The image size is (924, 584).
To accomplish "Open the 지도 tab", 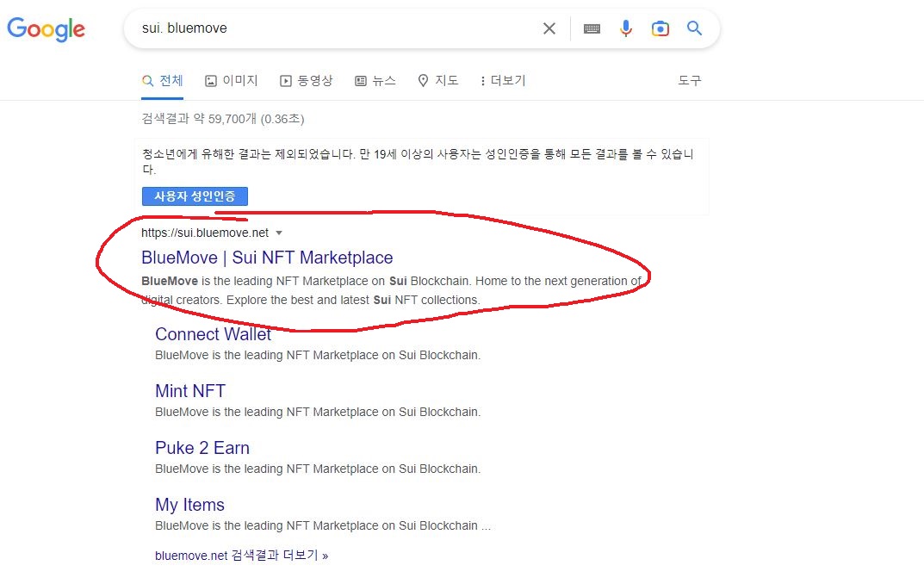I will coord(437,81).
